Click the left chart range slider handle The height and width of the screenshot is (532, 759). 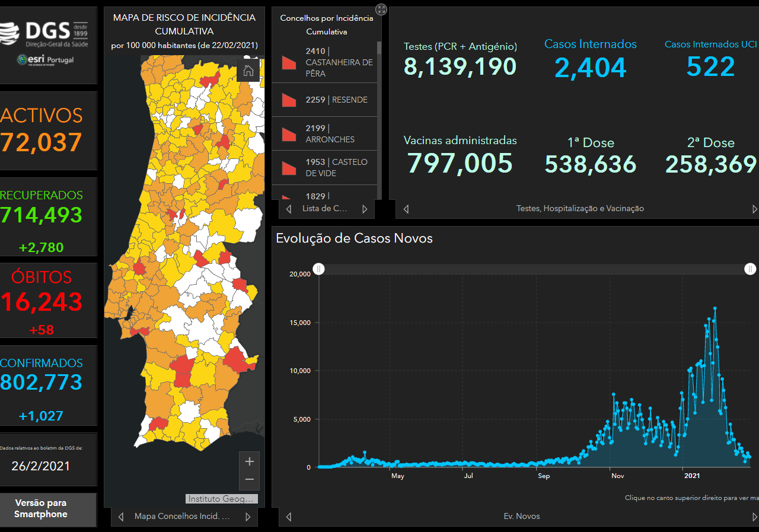tap(319, 269)
